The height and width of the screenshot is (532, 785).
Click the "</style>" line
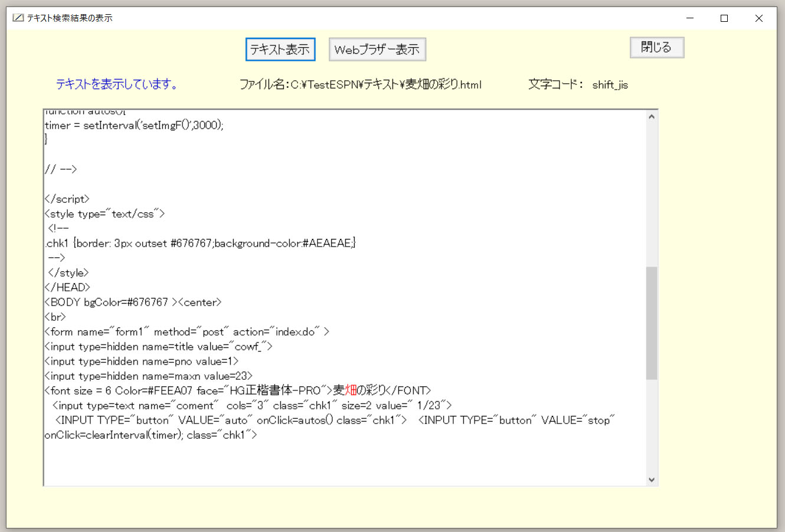[68, 272]
